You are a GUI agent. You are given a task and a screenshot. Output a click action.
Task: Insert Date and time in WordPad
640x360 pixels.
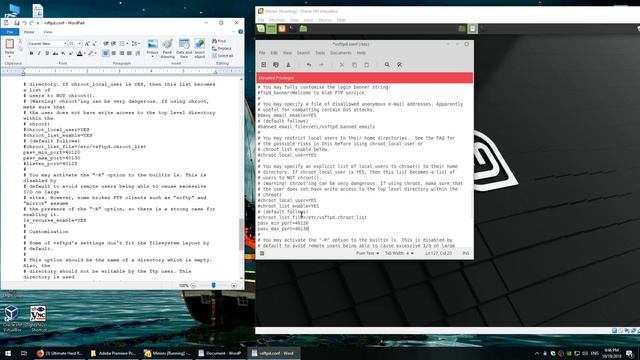(x=184, y=48)
